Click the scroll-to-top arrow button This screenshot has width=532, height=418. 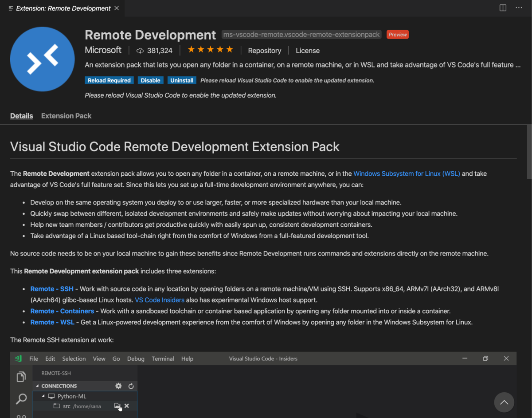pyautogui.click(x=504, y=402)
